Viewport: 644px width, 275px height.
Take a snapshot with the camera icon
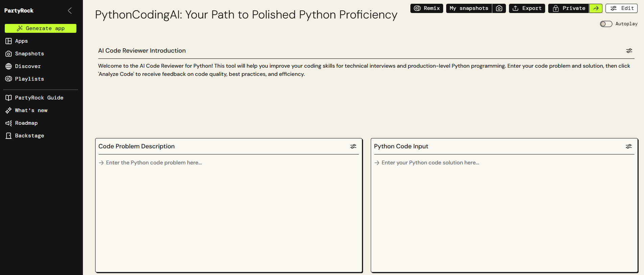[x=499, y=8]
